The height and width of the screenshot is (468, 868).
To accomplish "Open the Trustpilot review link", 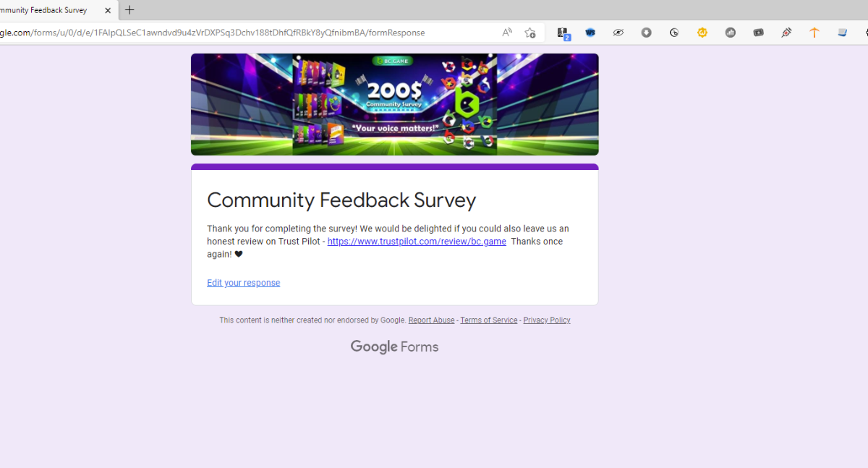I will 417,242.
